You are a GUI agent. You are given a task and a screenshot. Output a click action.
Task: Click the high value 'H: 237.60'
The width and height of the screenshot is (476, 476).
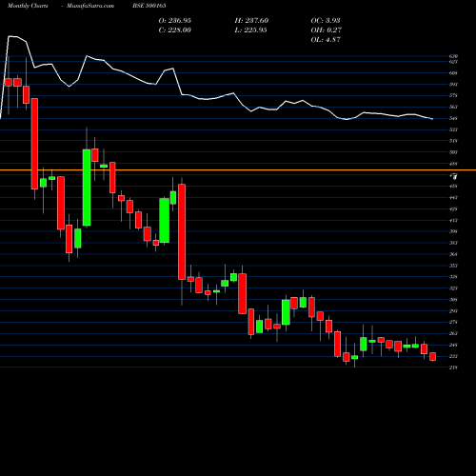click(x=251, y=20)
